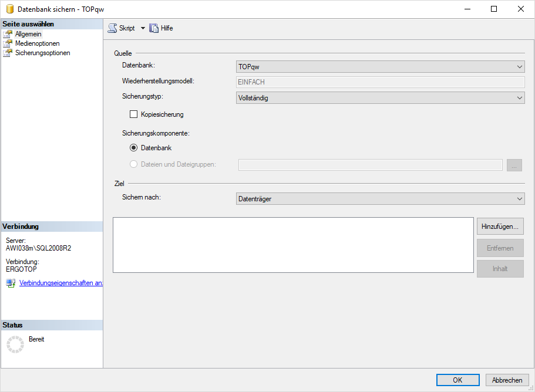Expand the Sicherungstyp dropdown
The height and width of the screenshot is (392, 535).
click(x=379, y=98)
